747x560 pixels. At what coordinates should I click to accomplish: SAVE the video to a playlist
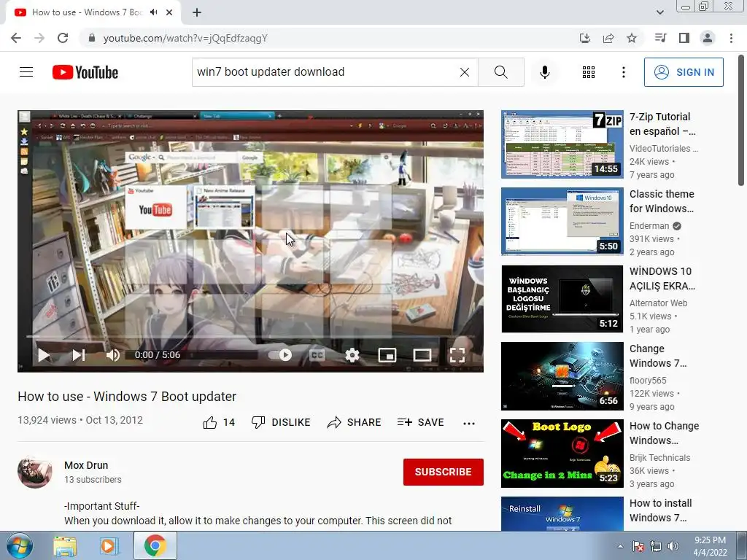coord(420,422)
